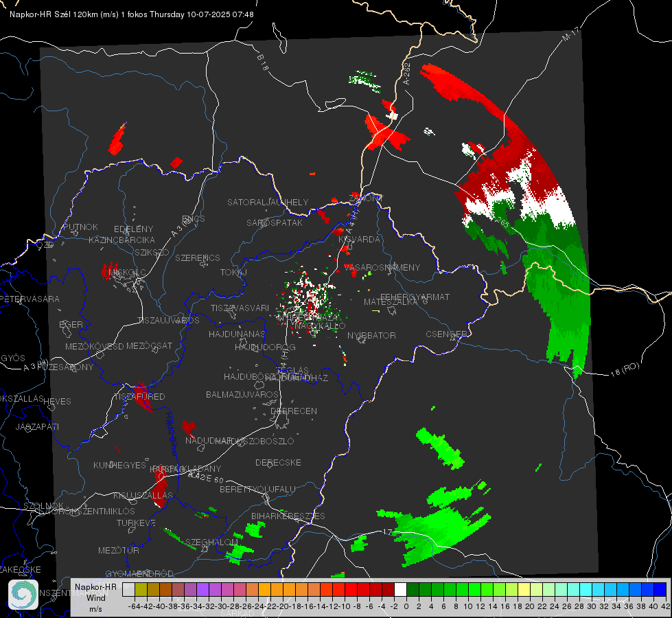Select the KUNHEGYES town label
Viewport: 672px width, 618px height.
click(119, 466)
